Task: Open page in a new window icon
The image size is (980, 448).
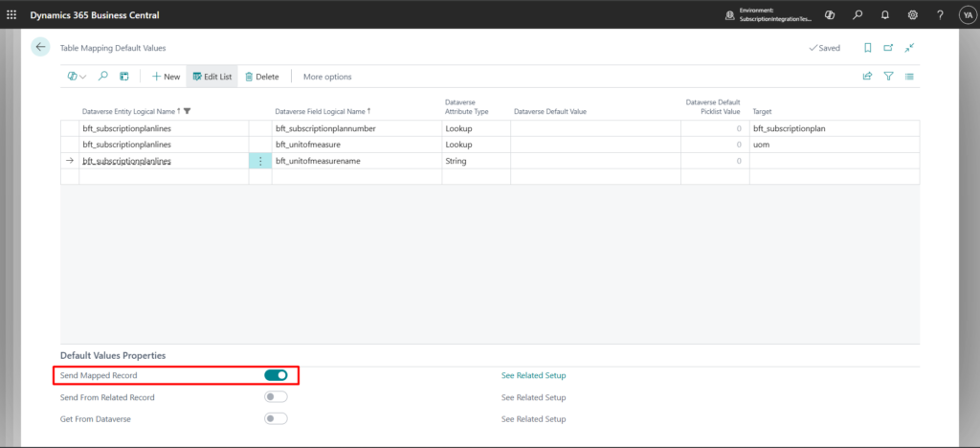Action: click(x=888, y=47)
